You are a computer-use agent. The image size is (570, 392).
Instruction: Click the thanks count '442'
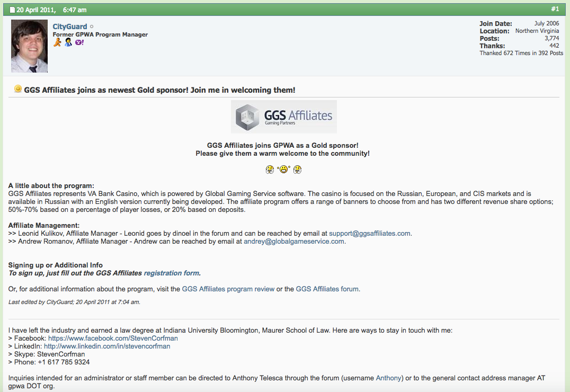click(x=554, y=46)
